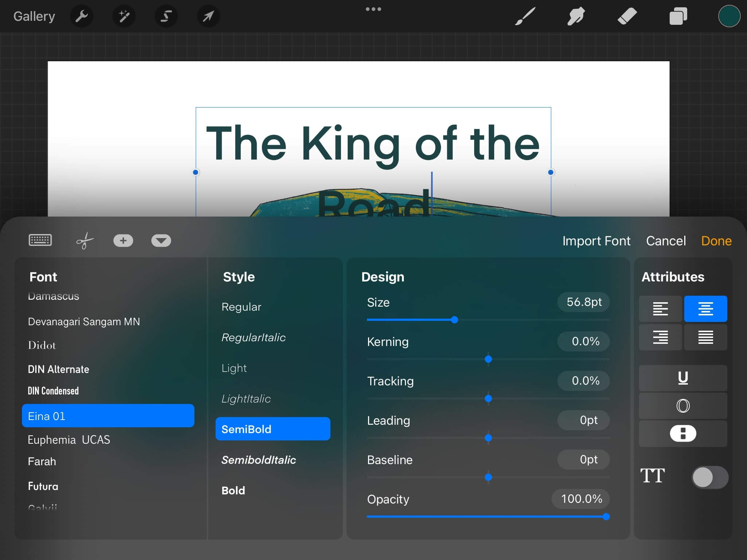Open the active color swatch
Image resolution: width=747 pixels, height=560 pixels.
click(729, 16)
